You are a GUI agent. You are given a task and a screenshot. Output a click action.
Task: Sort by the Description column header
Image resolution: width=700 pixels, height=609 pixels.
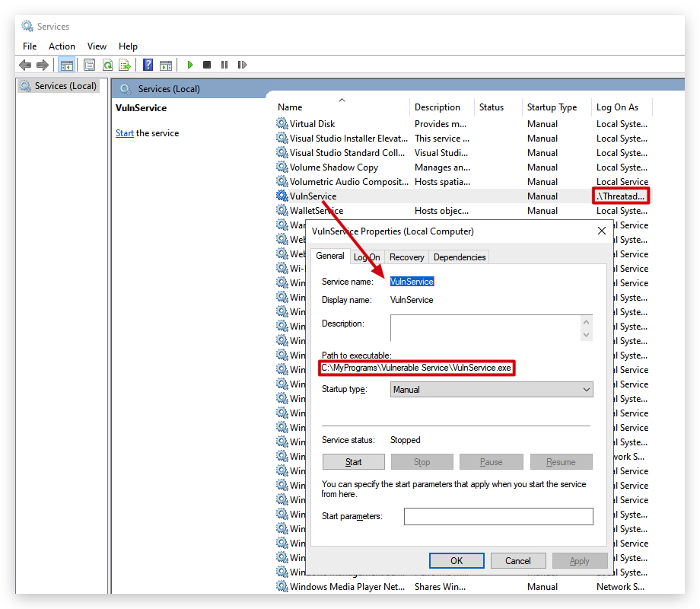click(x=442, y=107)
